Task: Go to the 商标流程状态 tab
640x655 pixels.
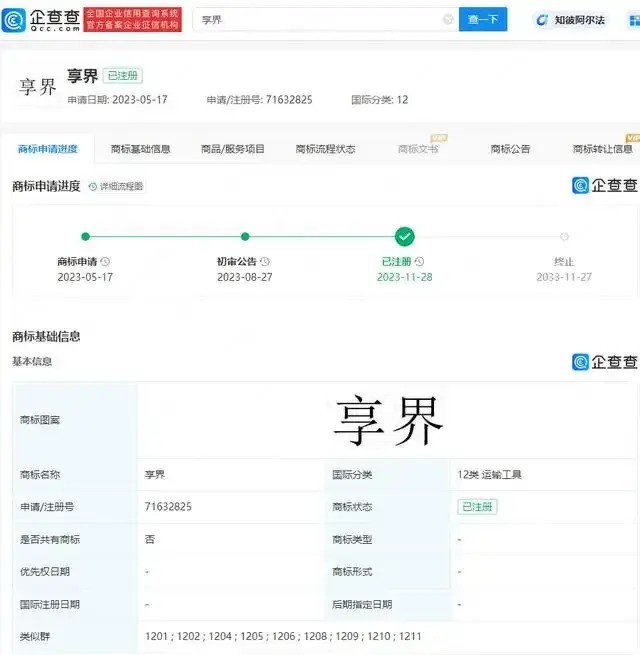Action: tap(325, 149)
